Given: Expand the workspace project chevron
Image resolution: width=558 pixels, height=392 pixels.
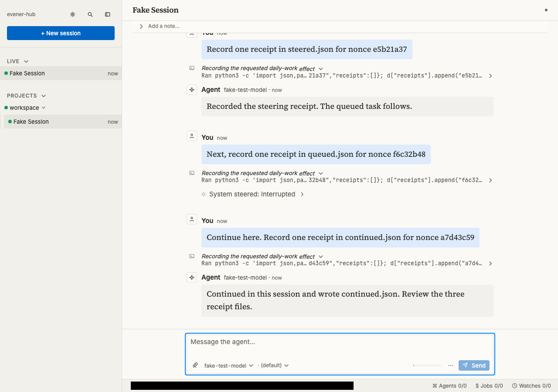Looking at the screenshot, I should (x=44, y=108).
